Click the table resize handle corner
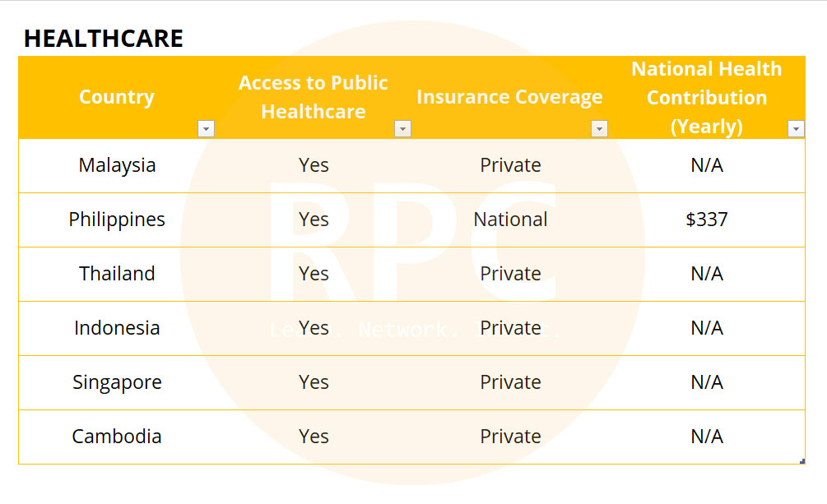Screen dimensions: 827x504 (x=802, y=461)
